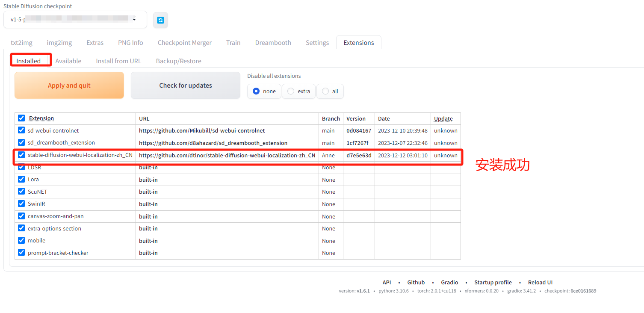Toggle the header Extension select-all checkbox
This screenshot has width=644, height=313.
pyautogui.click(x=21, y=118)
